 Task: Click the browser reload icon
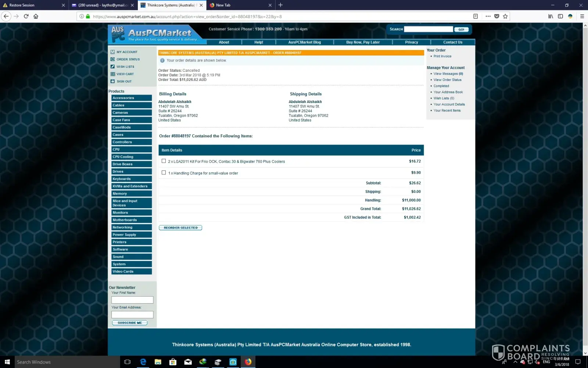pyautogui.click(x=26, y=16)
